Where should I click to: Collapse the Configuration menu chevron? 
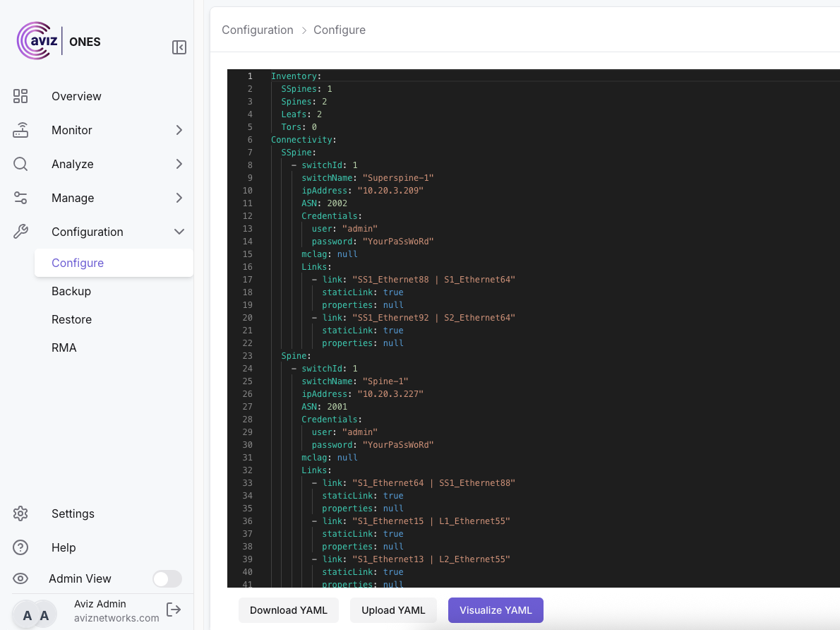tap(179, 232)
